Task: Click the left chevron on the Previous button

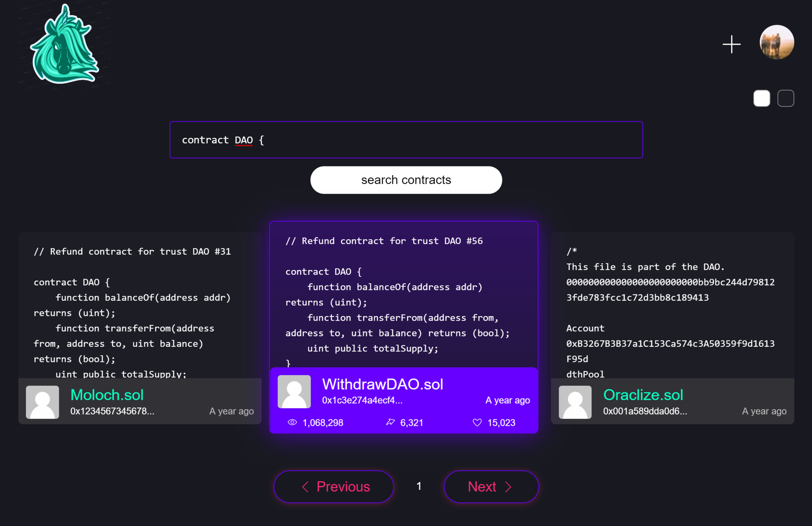Action: 305,487
